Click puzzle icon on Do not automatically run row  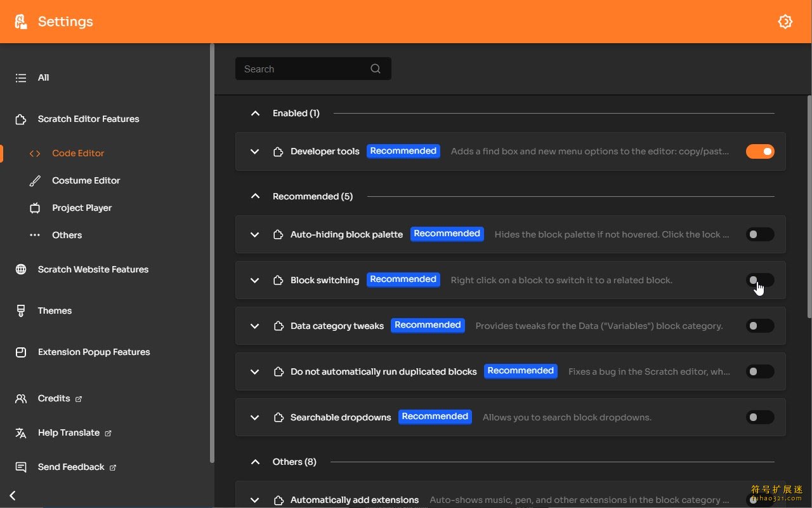(x=278, y=372)
